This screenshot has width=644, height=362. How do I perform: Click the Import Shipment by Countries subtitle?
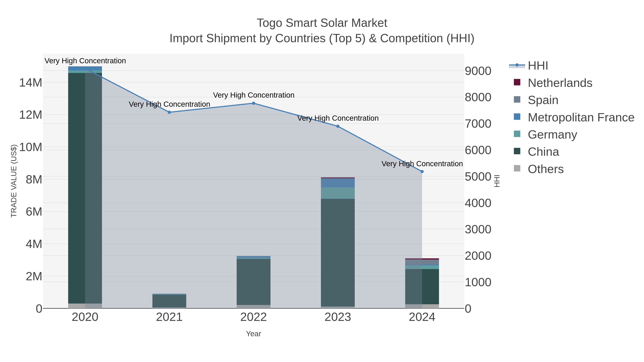point(322,38)
